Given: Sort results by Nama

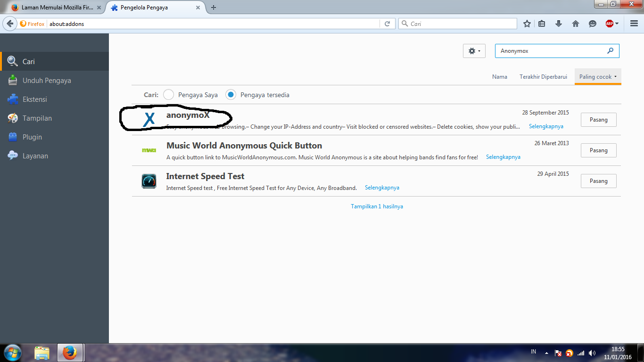Looking at the screenshot, I should (x=500, y=77).
